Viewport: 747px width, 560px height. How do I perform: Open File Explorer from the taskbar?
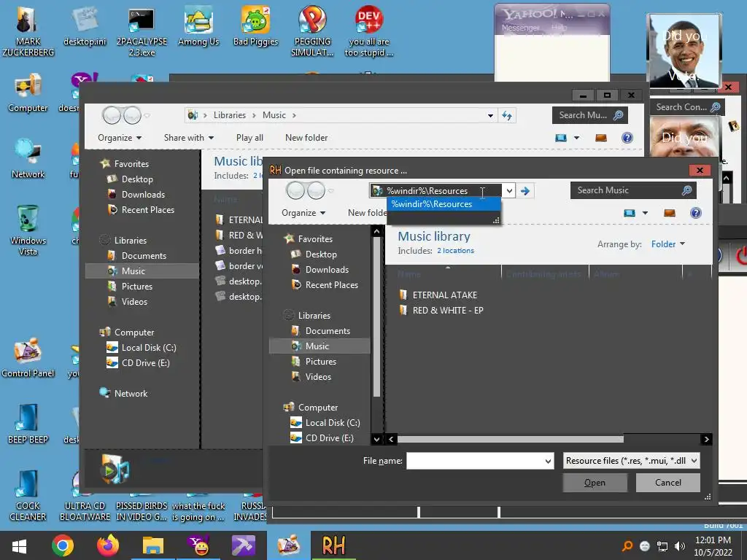coord(153,545)
